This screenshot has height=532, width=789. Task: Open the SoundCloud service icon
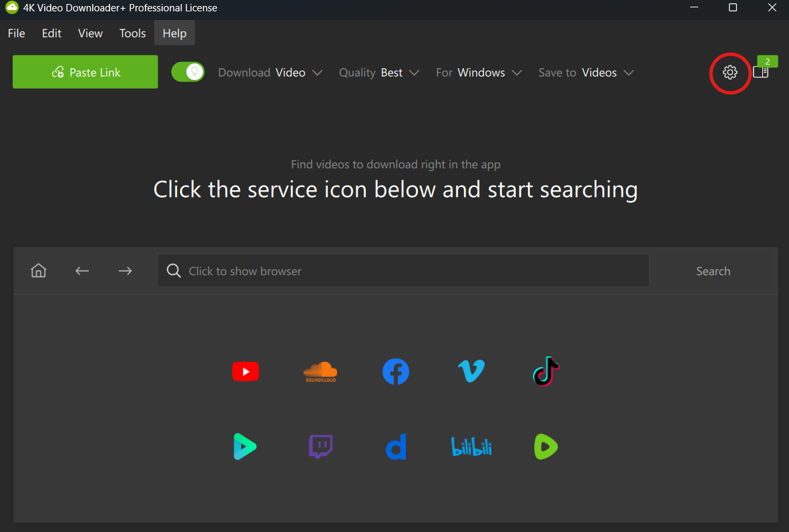click(x=320, y=372)
